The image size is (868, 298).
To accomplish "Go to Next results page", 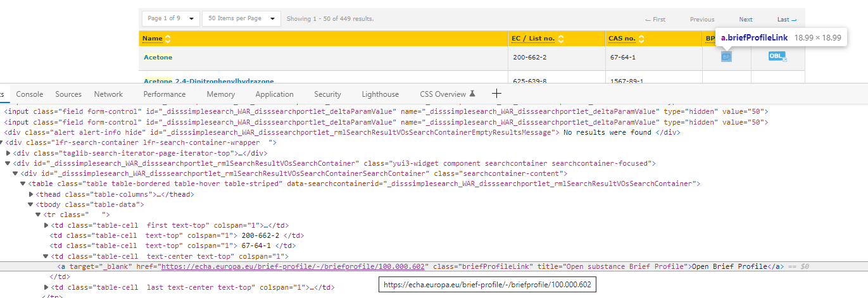I will (746, 19).
